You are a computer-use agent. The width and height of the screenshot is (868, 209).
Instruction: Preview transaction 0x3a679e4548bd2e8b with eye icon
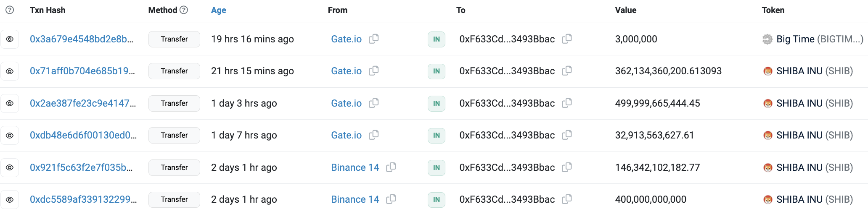tap(10, 39)
